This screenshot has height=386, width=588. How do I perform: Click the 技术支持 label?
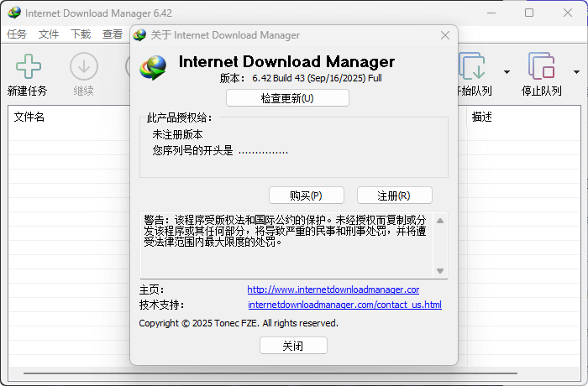point(161,305)
